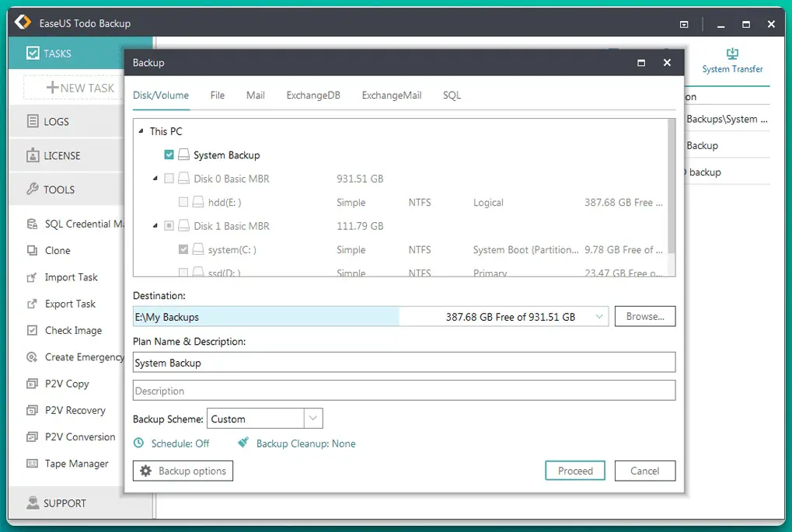The height and width of the screenshot is (532, 792).
Task: Collapse the This PC tree node
Action: (x=141, y=131)
